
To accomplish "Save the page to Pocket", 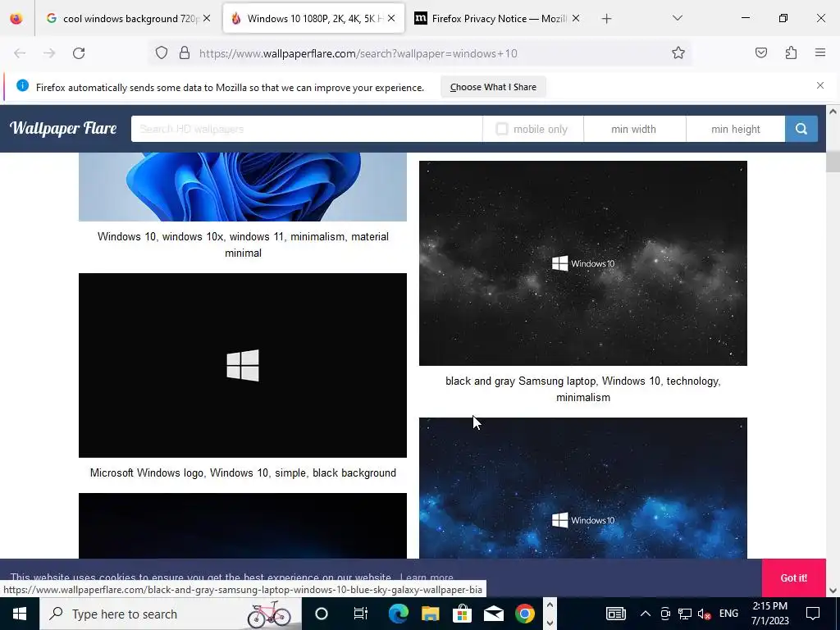I will 761,52.
